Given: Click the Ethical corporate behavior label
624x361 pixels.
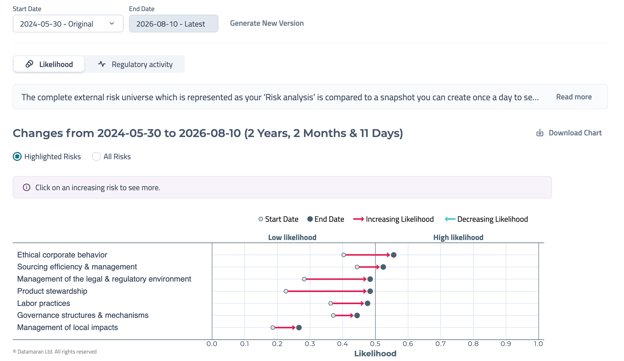Looking at the screenshot, I should 62,255.
